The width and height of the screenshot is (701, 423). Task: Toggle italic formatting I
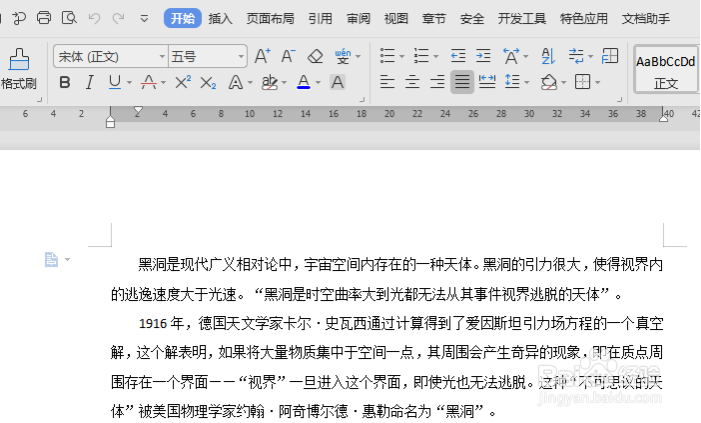coord(90,82)
